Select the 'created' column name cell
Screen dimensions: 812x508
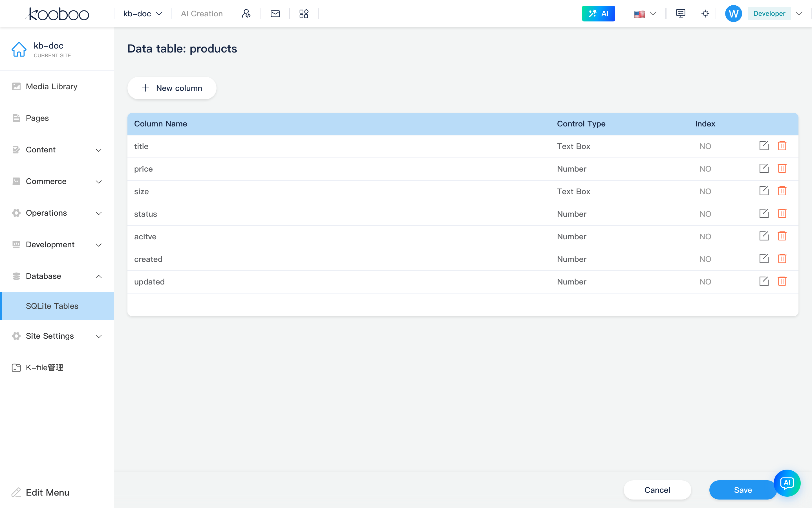(x=148, y=259)
